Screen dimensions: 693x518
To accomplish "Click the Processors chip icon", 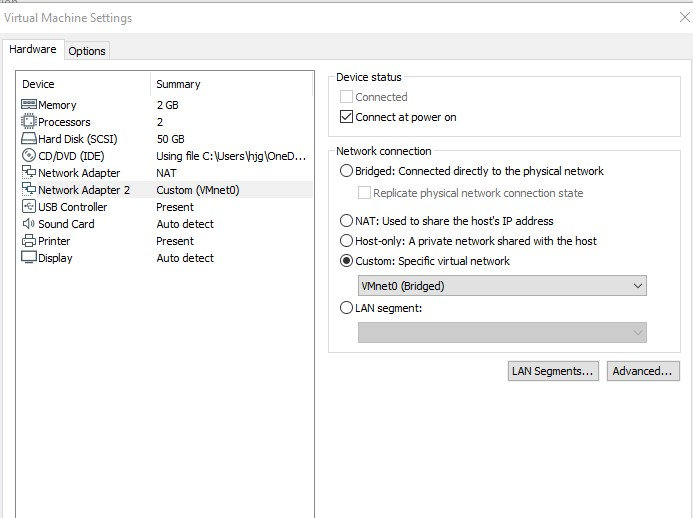I will (x=29, y=122).
